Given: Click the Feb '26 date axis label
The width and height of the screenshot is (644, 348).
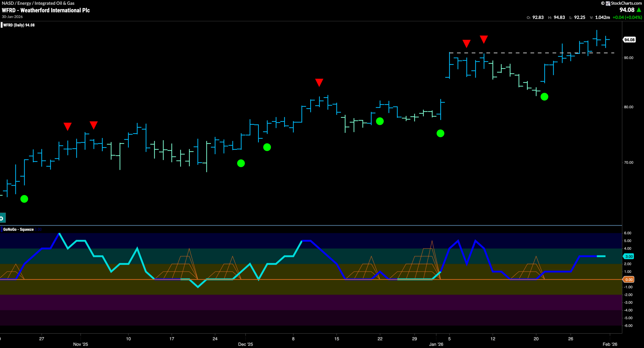Looking at the screenshot, I should pos(610,344).
